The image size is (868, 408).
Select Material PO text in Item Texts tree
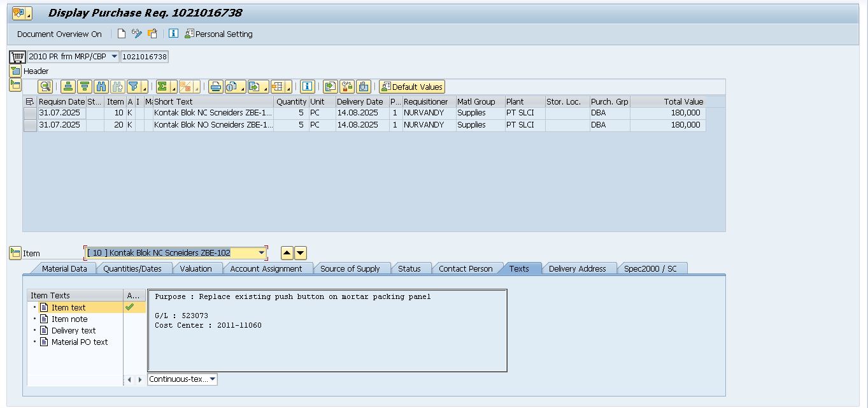[80, 342]
